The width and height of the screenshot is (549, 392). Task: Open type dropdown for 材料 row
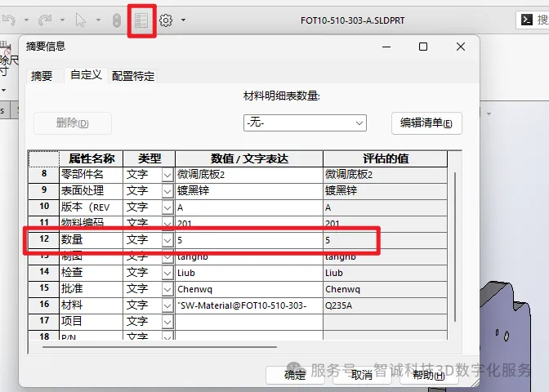(x=167, y=306)
